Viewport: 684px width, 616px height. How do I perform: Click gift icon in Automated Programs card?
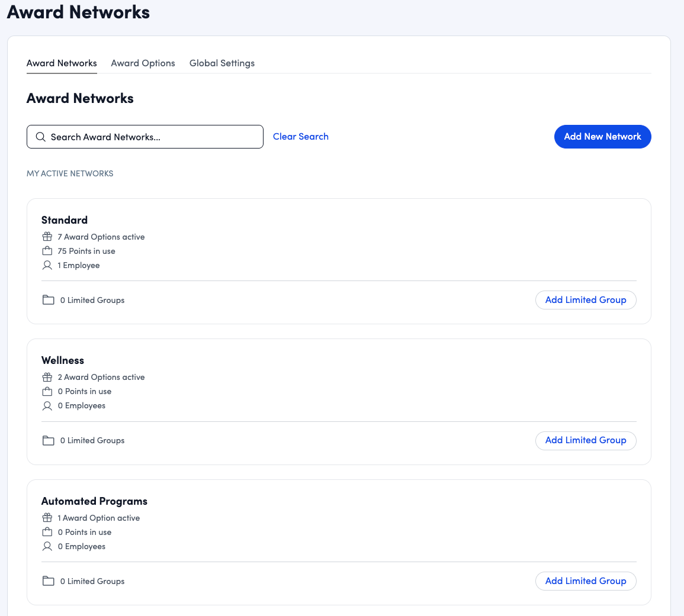(x=47, y=518)
